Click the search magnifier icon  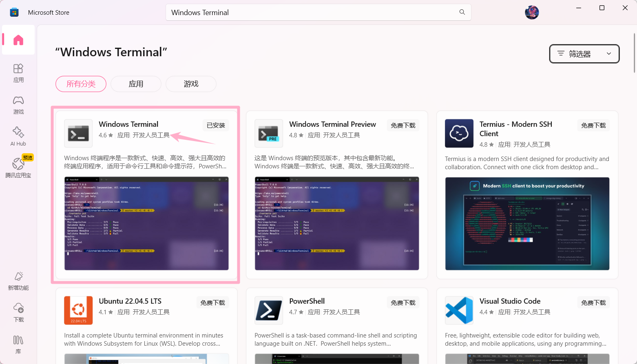(462, 12)
